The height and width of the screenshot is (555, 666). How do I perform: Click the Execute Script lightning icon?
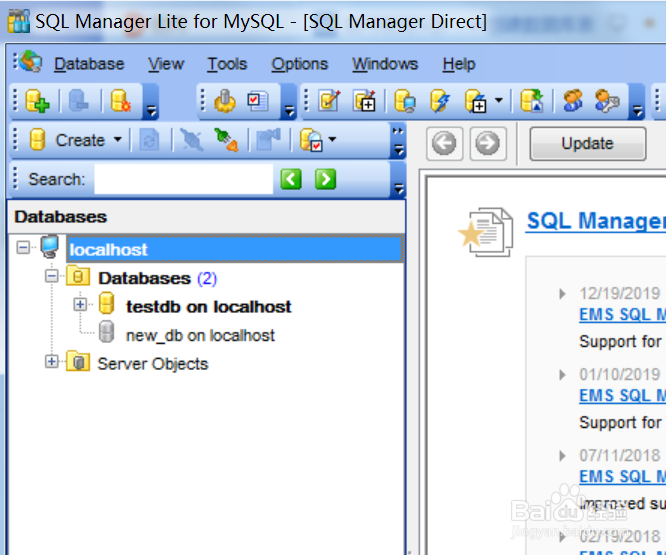[x=440, y=101]
